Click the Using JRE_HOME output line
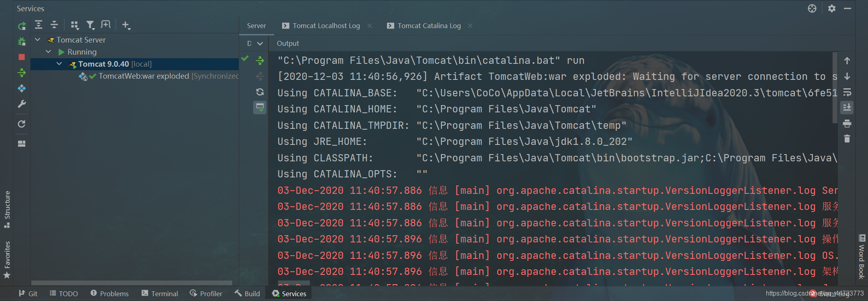The image size is (868, 301). 455,142
